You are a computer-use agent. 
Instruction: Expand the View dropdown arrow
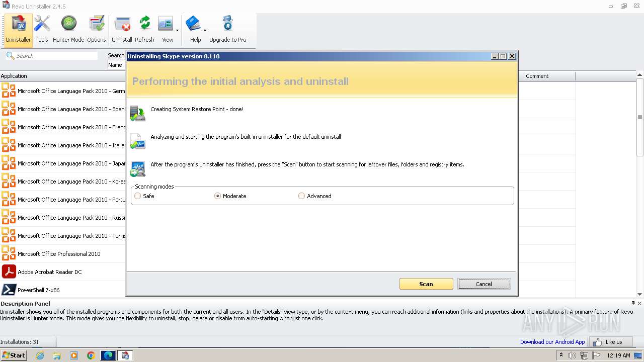[x=177, y=31]
